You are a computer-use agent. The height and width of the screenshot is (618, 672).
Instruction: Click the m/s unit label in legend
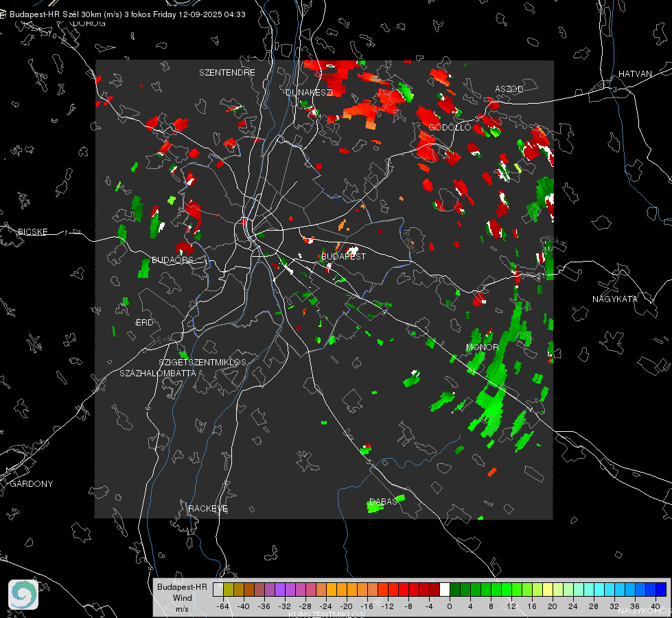182,608
